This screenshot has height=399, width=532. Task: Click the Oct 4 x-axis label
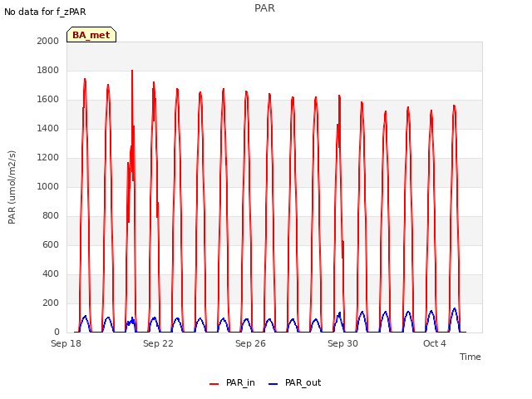pos(435,343)
